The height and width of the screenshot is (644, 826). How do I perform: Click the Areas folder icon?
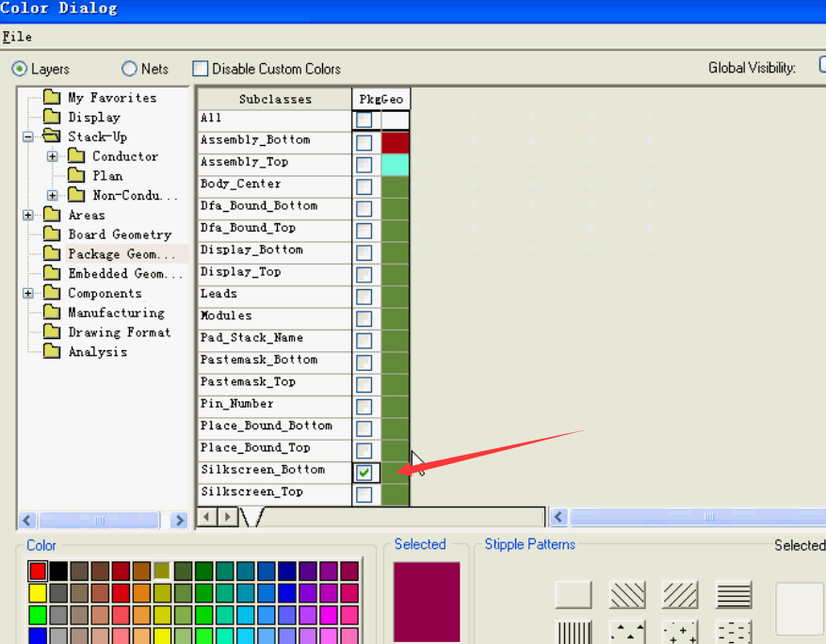pos(52,215)
